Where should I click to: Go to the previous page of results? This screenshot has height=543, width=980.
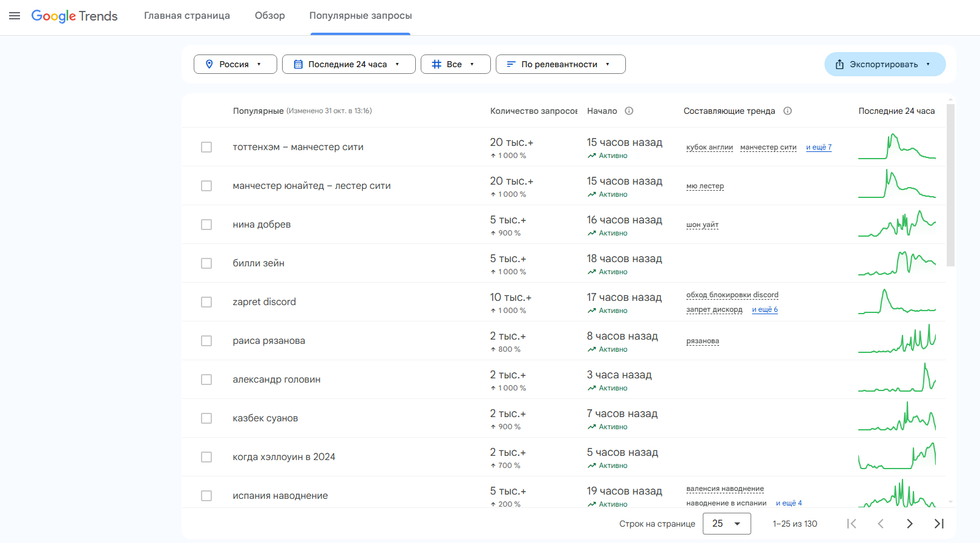coord(881,524)
